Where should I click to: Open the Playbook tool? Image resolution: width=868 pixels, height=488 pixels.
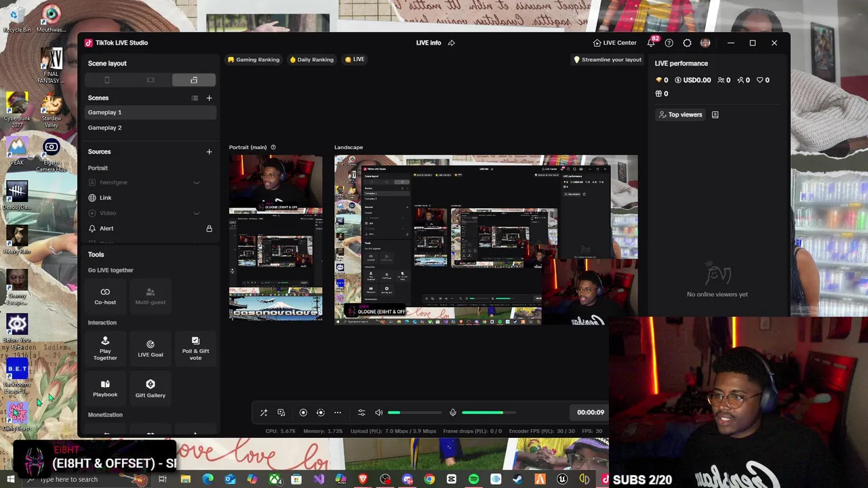pyautogui.click(x=105, y=388)
